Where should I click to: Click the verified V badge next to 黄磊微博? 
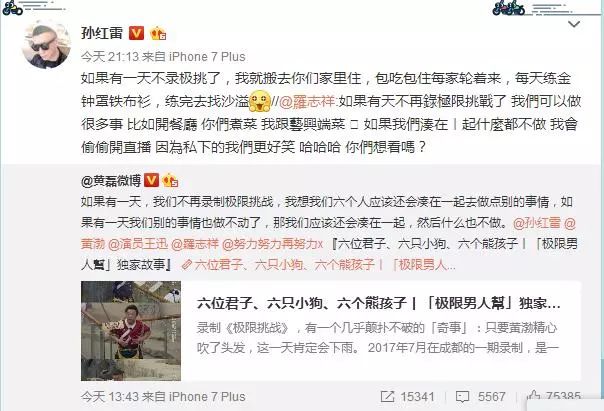tap(151, 180)
